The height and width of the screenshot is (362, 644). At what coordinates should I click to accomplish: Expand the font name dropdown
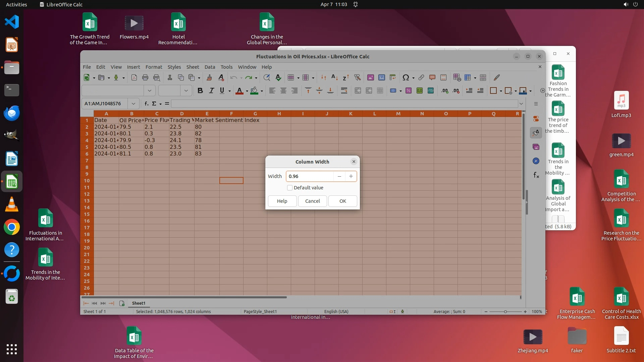(x=150, y=90)
